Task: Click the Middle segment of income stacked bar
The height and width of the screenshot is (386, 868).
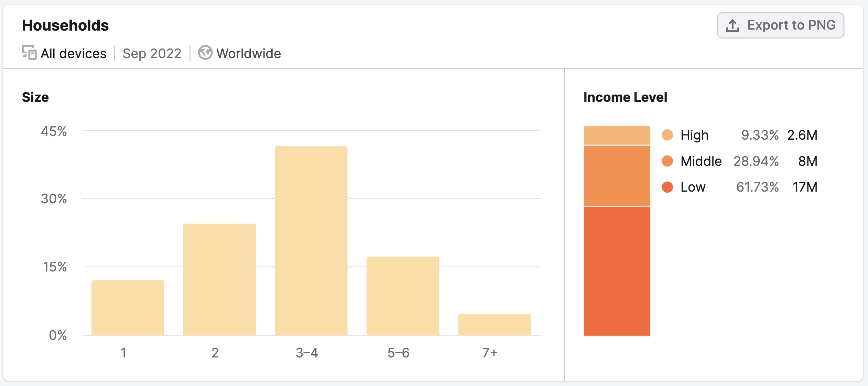Action: tap(617, 176)
